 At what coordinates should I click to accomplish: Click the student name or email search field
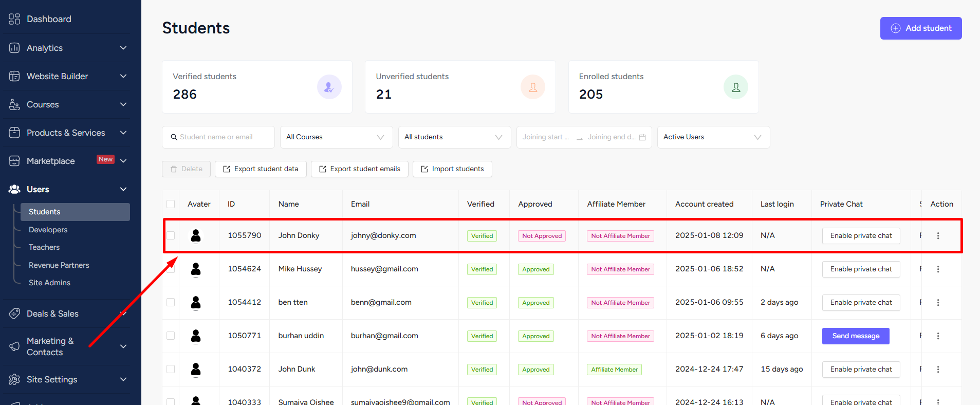click(x=218, y=137)
